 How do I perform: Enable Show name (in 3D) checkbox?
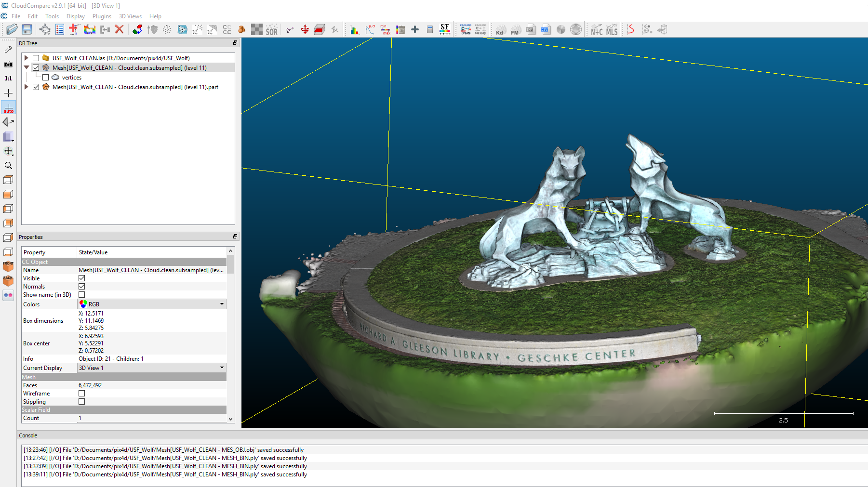pos(82,294)
